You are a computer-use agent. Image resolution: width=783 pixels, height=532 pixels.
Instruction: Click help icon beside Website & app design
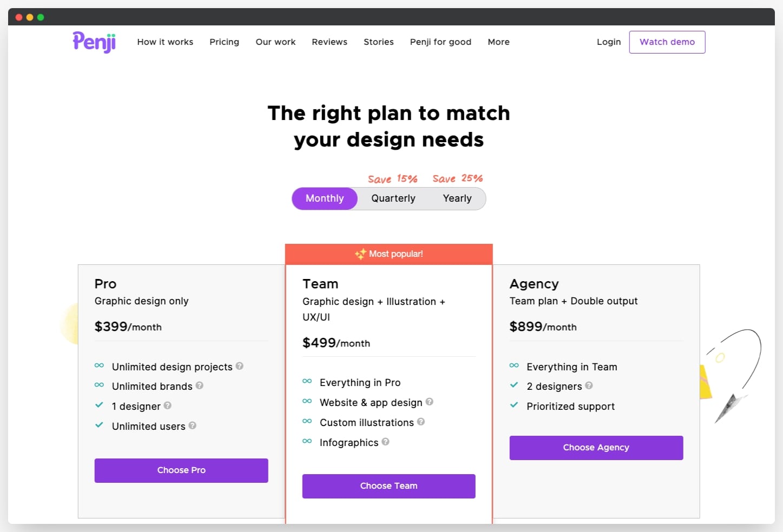(x=429, y=402)
